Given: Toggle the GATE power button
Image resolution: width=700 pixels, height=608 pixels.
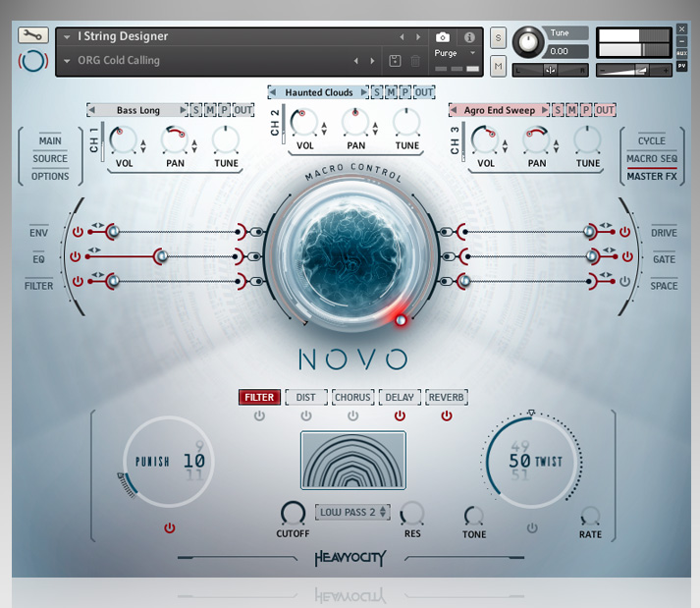Looking at the screenshot, I should [627, 256].
